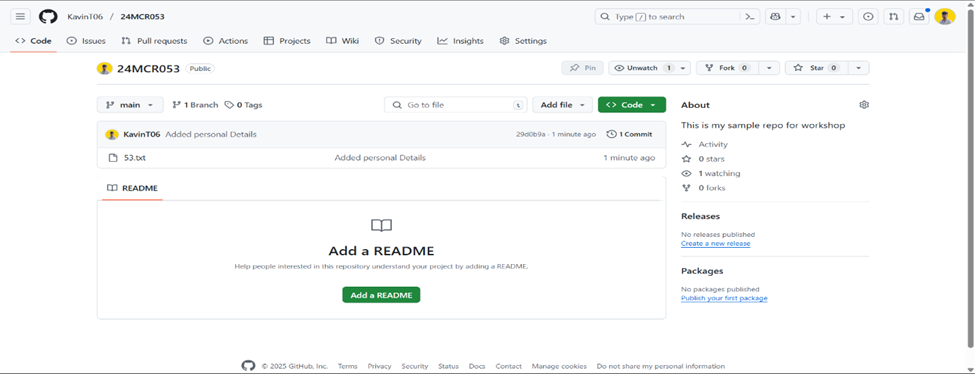975x374 pixels.
Task: Open the Releases heading link
Action: tap(700, 217)
